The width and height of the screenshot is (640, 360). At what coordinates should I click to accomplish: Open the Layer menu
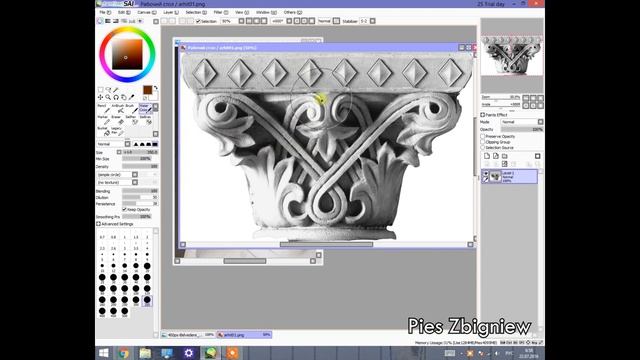[171, 12]
